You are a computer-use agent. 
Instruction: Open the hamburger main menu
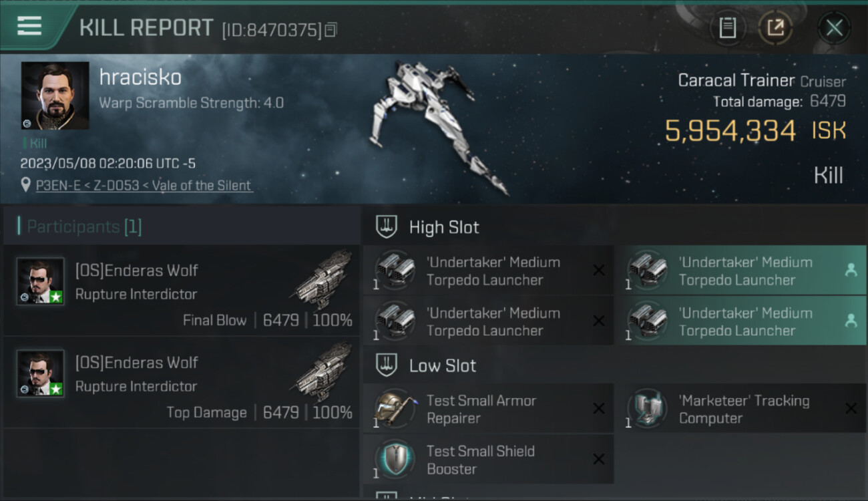(29, 26)
